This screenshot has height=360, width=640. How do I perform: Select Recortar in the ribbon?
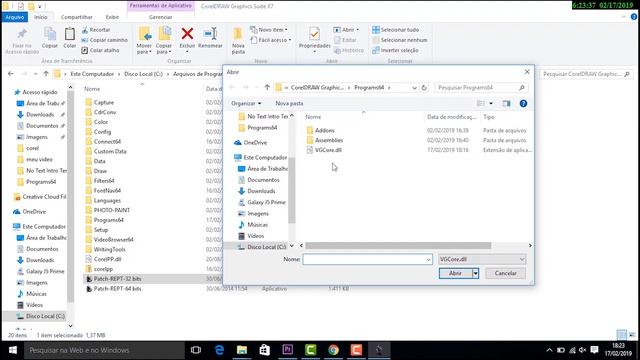pos(96,30)
